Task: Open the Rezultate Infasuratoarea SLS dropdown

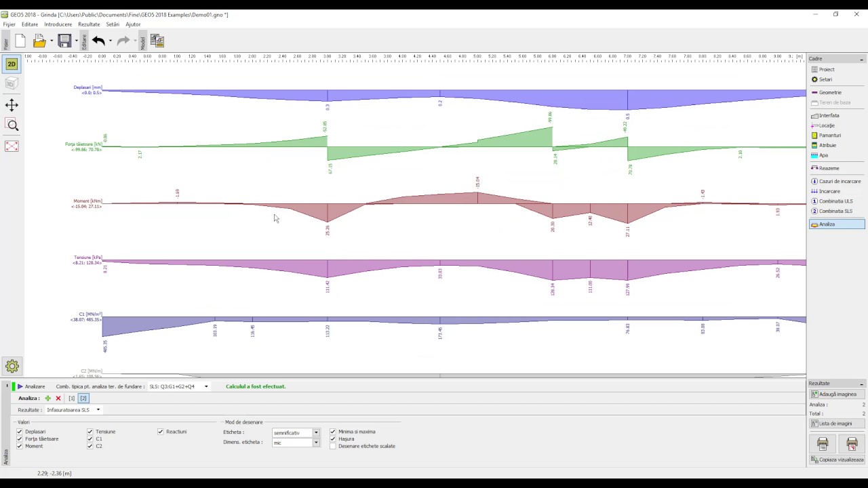Action: pyautogui.click(x=73, y=409)
